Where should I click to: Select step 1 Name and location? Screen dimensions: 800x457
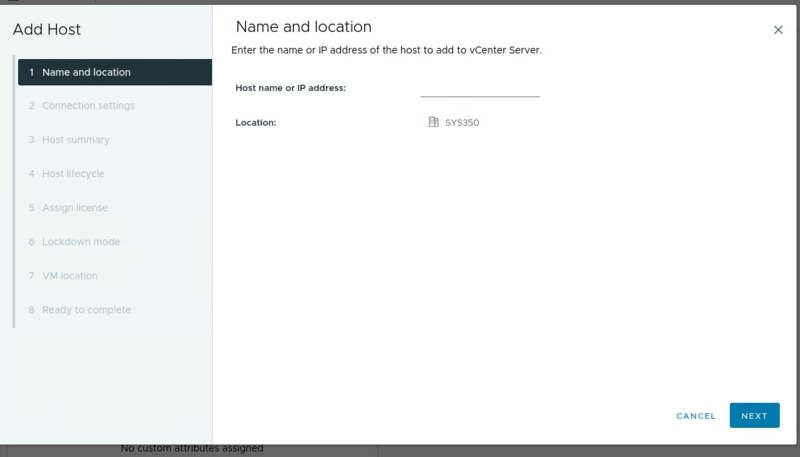tap(115, 72)
